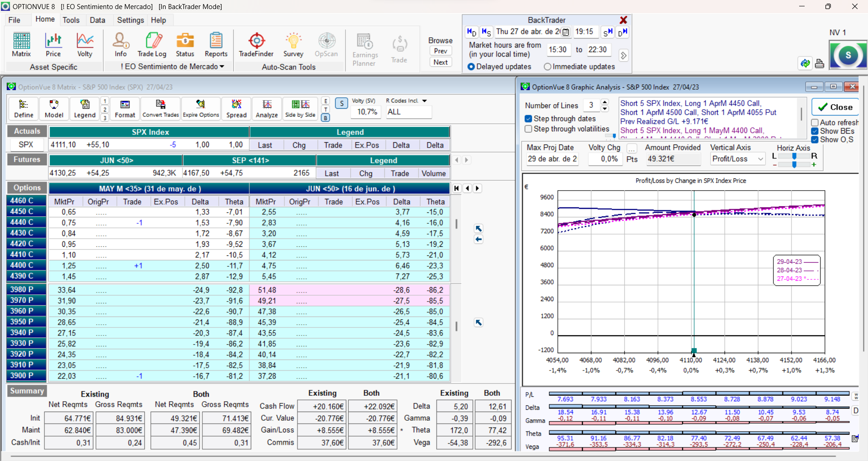This screenshot has height=461, width=868.
Task: Launch TradeFinder
Action: [x=256, y=45]
